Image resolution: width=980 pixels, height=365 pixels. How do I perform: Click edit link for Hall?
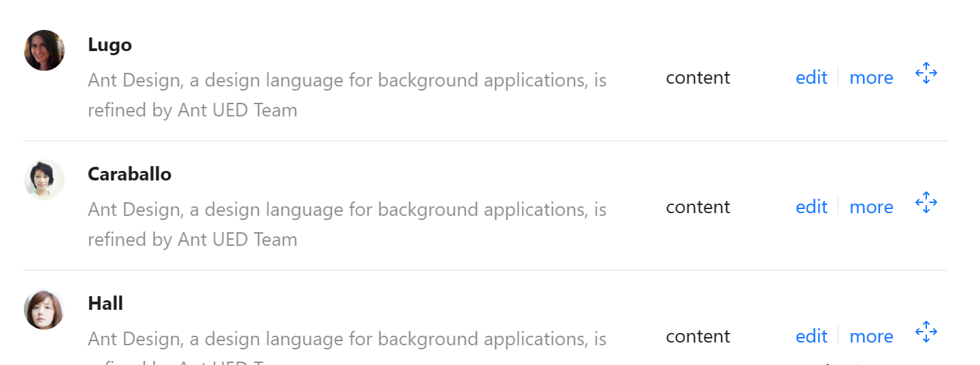pyautogui.click(x=811, y=336)
